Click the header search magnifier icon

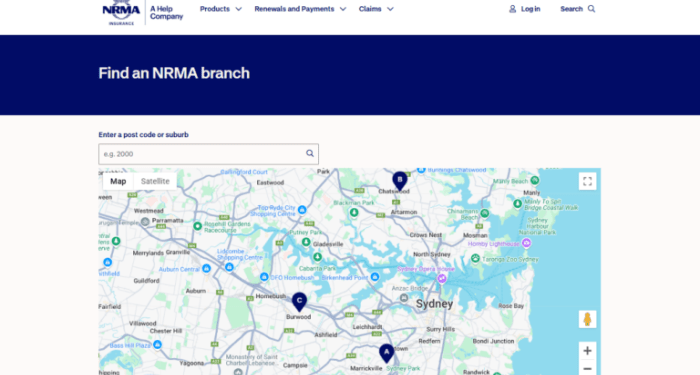592,9
